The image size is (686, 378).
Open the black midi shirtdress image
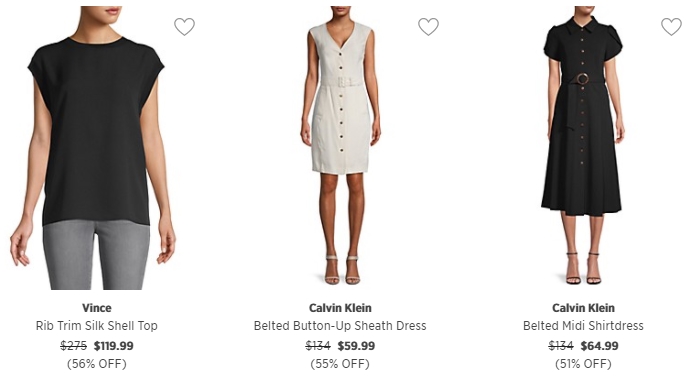[583, 146]
